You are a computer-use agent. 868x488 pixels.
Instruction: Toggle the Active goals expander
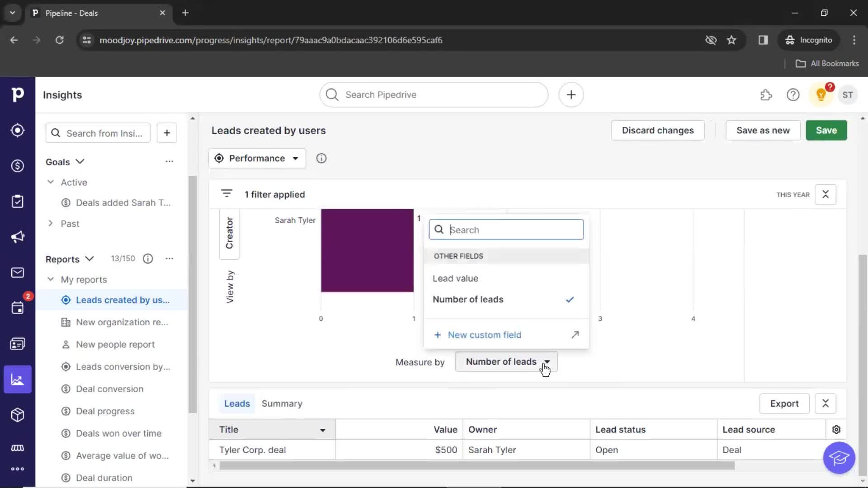tap(50, 183)
